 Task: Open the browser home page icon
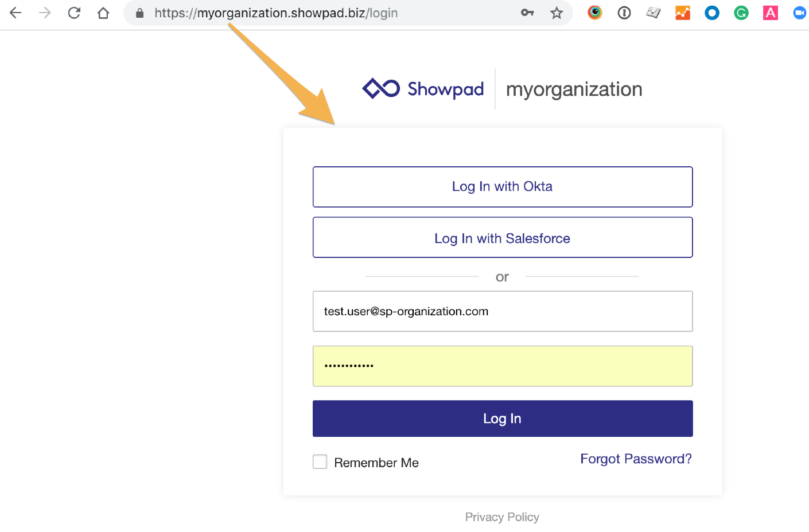[103, 13]
